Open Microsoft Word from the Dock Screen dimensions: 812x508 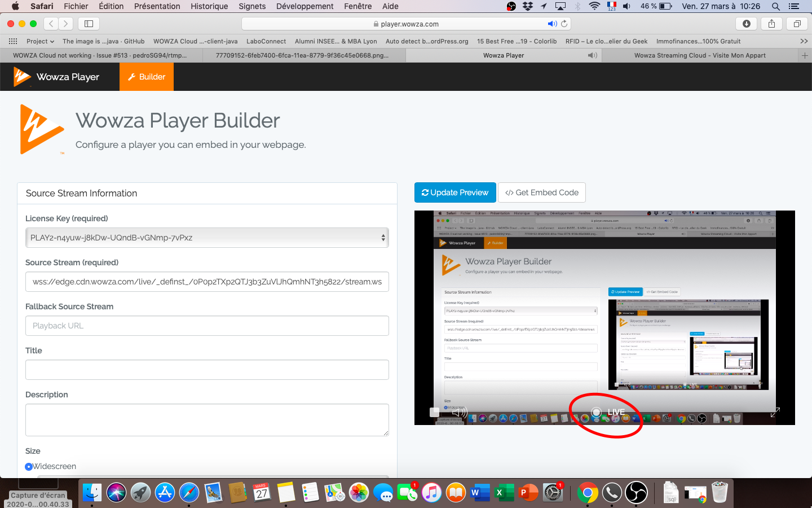[480, 493]
